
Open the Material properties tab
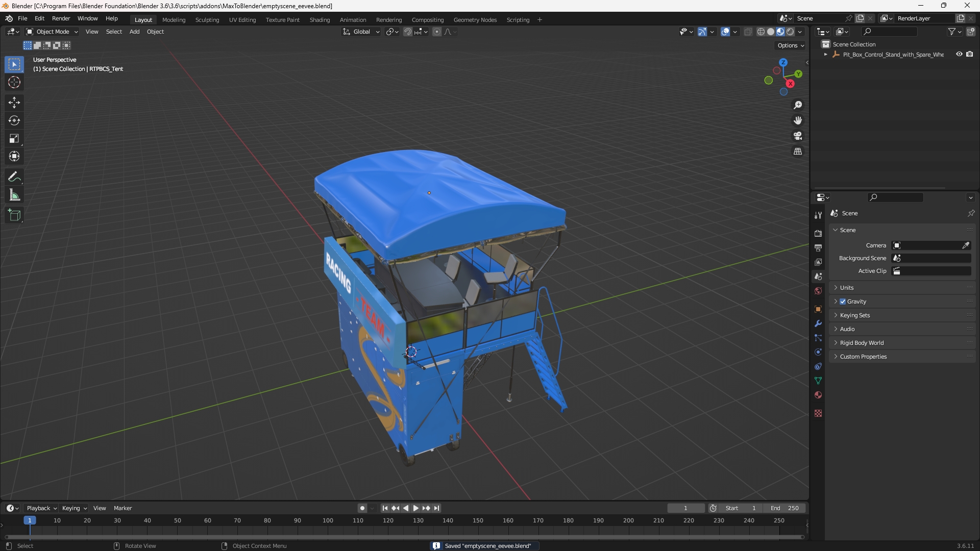(818, 395)
